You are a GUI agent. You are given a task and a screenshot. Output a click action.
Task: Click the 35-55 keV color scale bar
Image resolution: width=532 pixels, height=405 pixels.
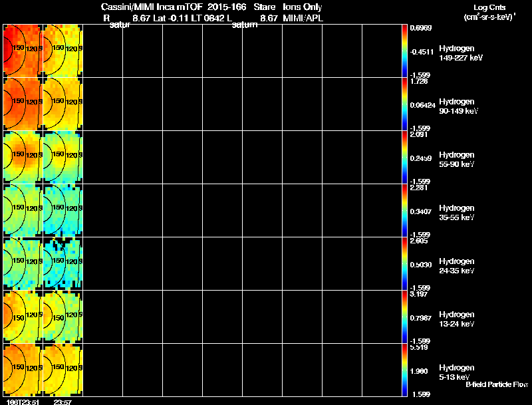pos(404,211)
